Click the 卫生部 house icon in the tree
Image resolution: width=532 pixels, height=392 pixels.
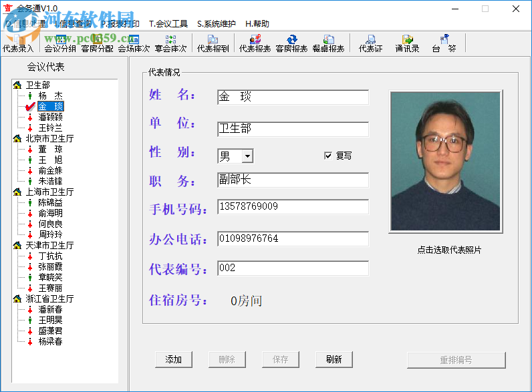click(17, 85)
